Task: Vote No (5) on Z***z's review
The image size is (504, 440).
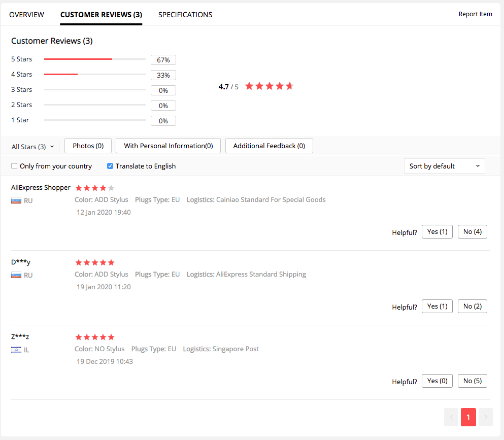Action: tap(472, 381)
